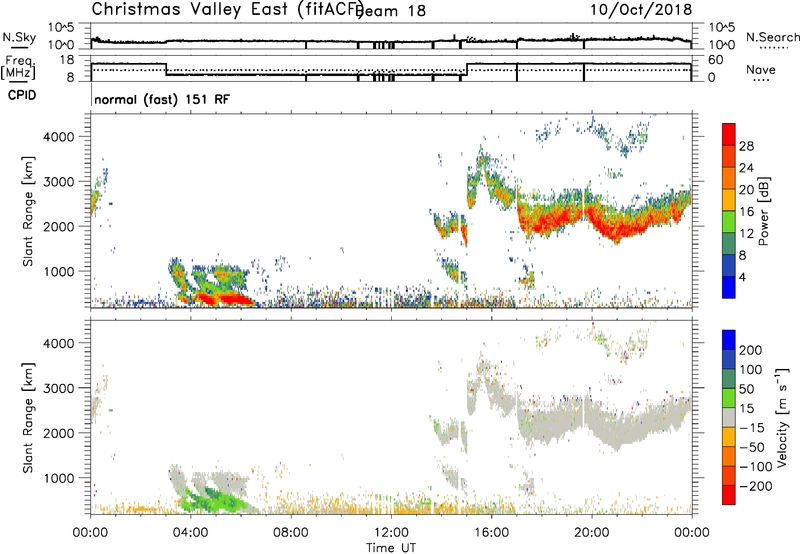Click the red bottom swatch of Velocity colorbar

pos(729,495)
